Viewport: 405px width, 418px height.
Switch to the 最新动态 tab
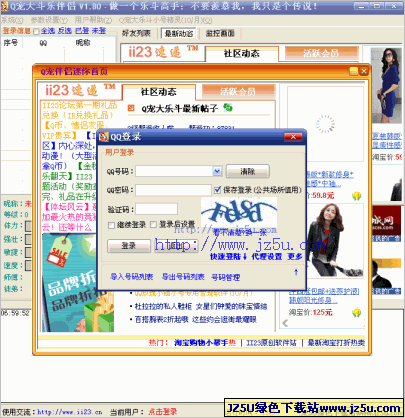click(179, 34)
